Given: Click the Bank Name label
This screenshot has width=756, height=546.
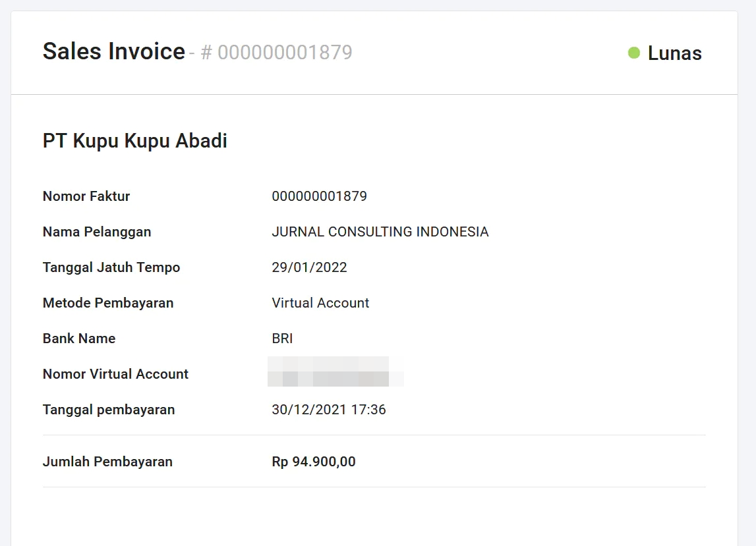Looking at the screenshot, I should (79, 339).
